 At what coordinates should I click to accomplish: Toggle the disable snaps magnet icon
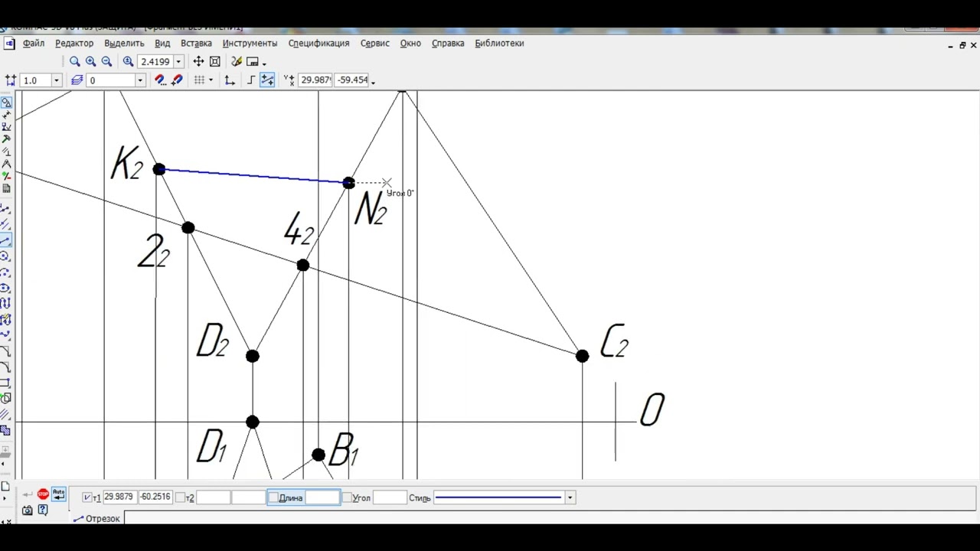(177, 80)
